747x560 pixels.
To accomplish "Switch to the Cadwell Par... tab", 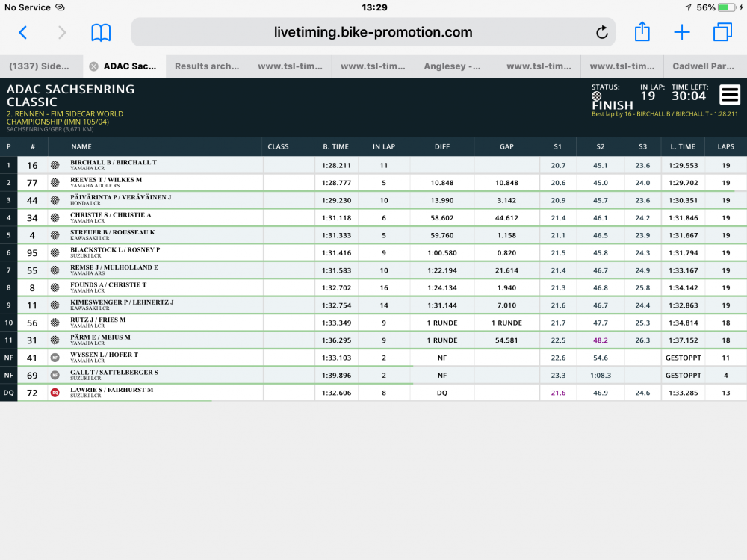I will (705, 66).
